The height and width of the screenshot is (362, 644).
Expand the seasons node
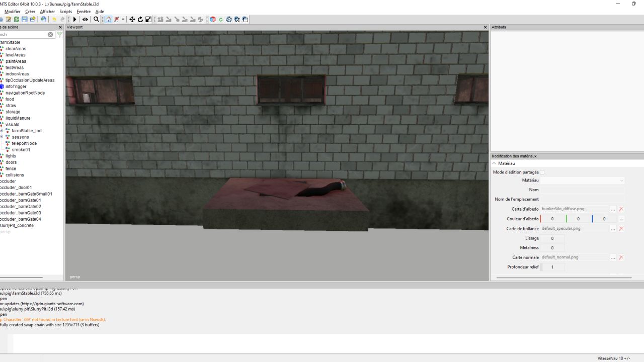1,137
